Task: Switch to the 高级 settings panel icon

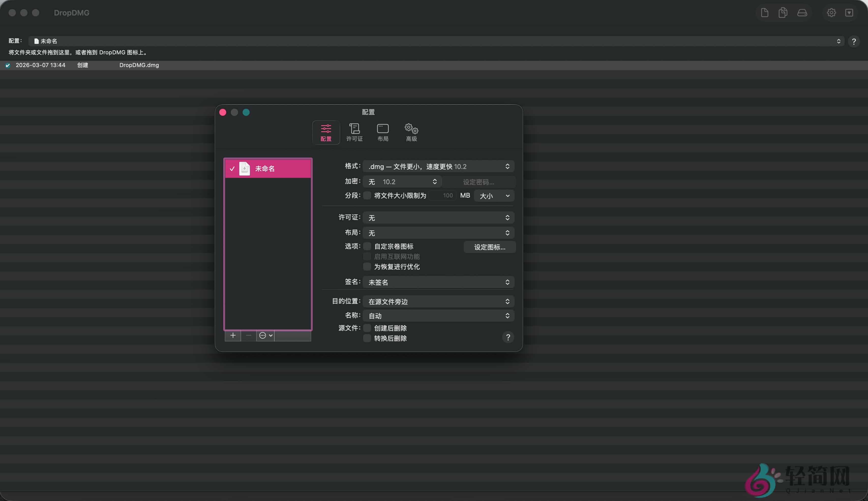Action: (x=410, y=132)
